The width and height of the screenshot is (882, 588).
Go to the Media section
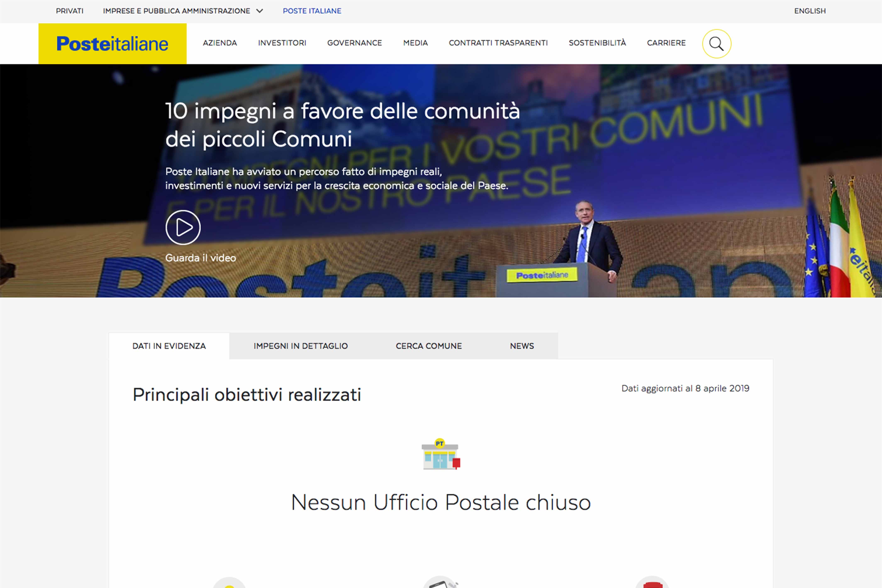415,43
